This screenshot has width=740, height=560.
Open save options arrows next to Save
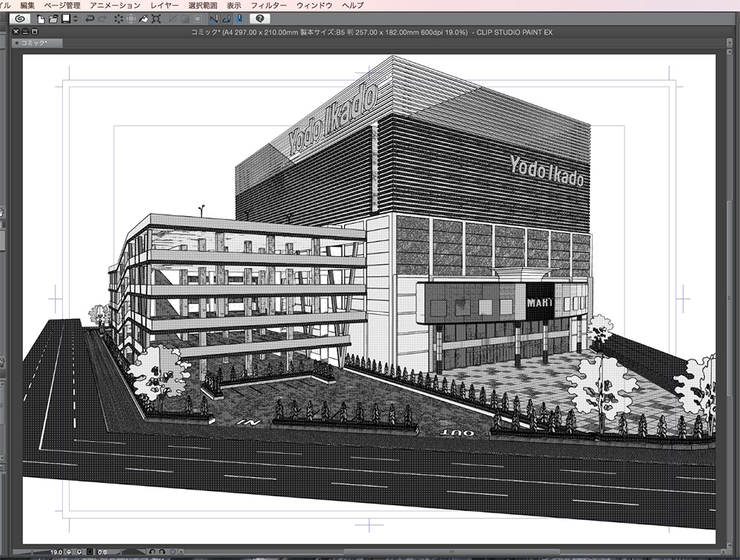pyautogui.click(x=75, y=19)
